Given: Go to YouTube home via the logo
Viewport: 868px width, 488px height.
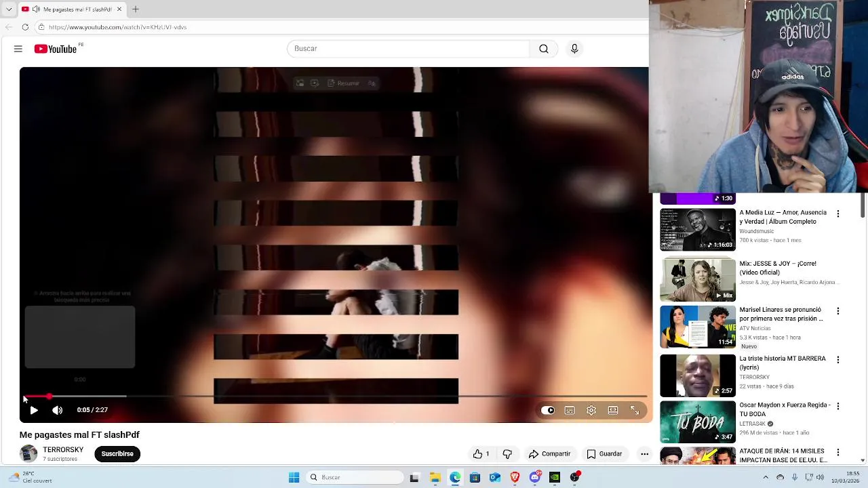Looking at the screenshot, I should tap(56, 49).
